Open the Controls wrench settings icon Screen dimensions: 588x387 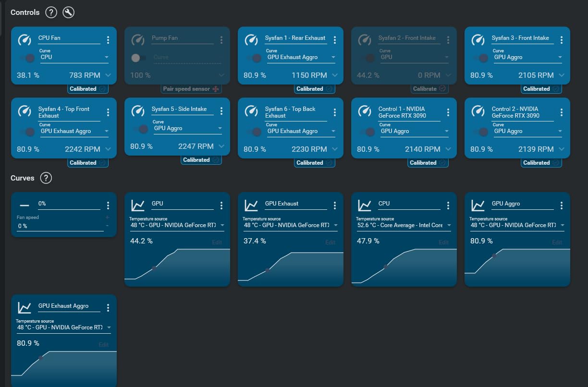tap(68, 12)
